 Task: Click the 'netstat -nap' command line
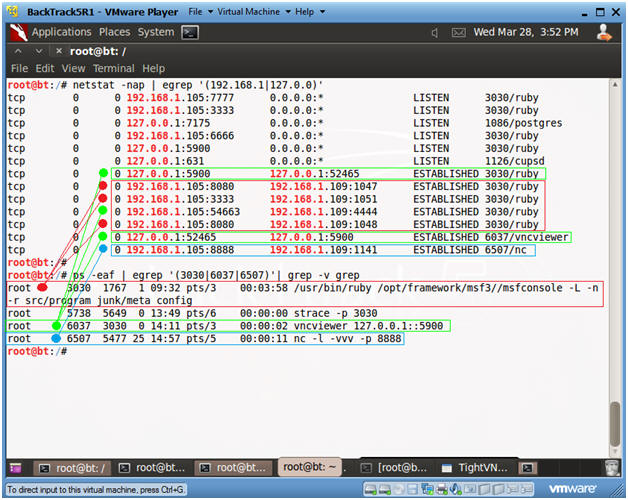(198, 85)
